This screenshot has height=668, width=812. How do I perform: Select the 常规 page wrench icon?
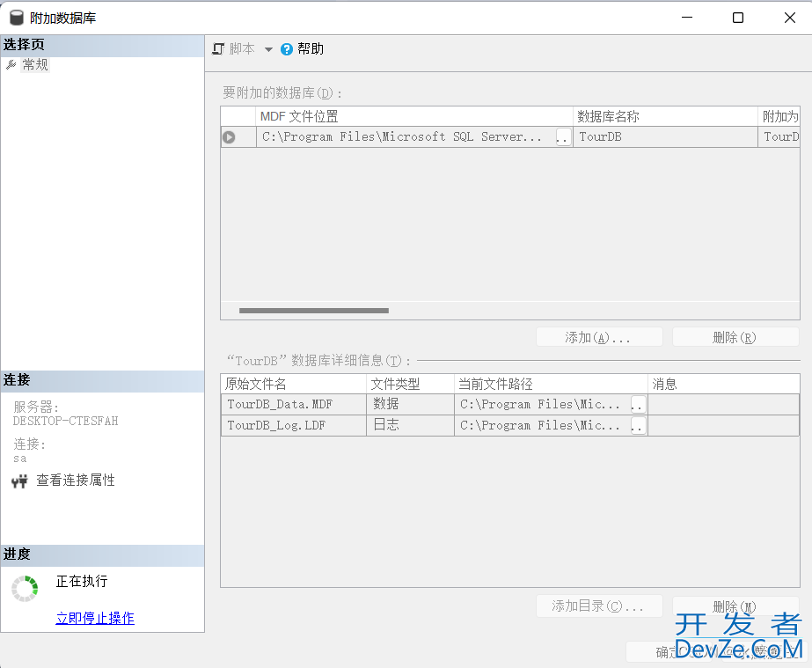tap(11, 65)
